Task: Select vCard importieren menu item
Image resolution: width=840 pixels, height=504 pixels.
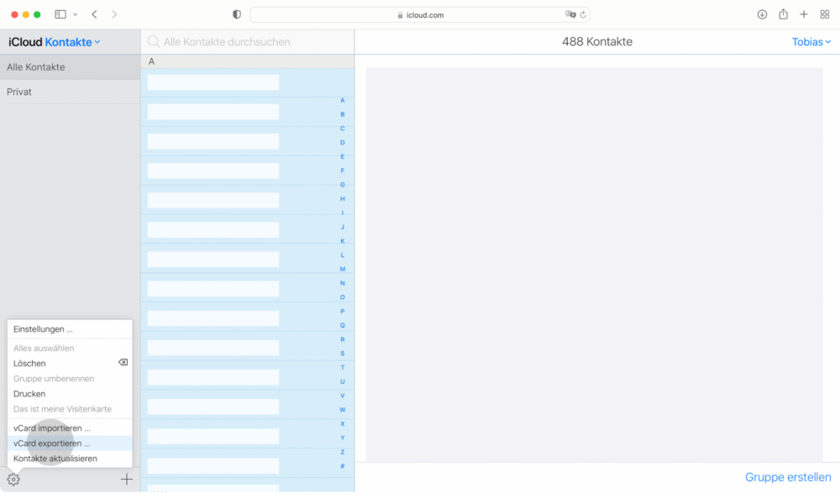Action: tap(70, 428)
